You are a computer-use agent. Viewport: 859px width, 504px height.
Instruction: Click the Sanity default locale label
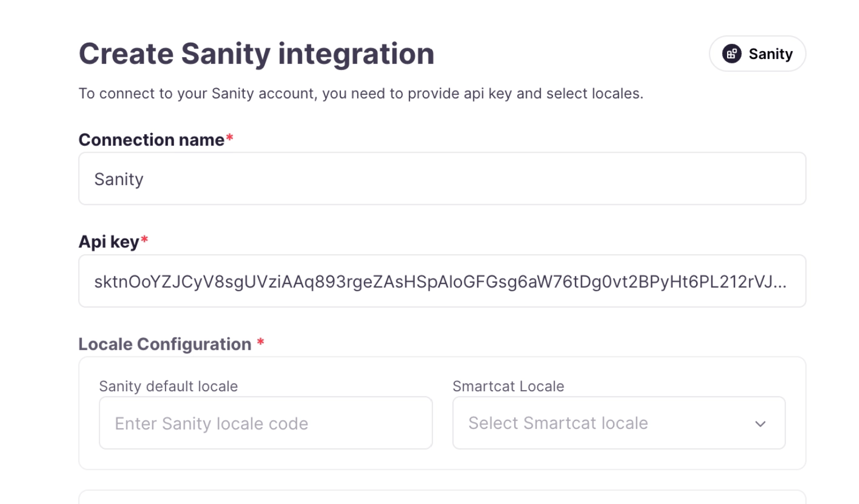(168, 386)
